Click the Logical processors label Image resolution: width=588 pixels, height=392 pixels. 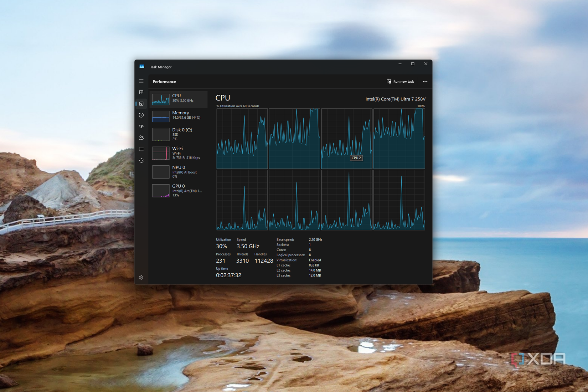pyautogui.click(x=291, y=255)
